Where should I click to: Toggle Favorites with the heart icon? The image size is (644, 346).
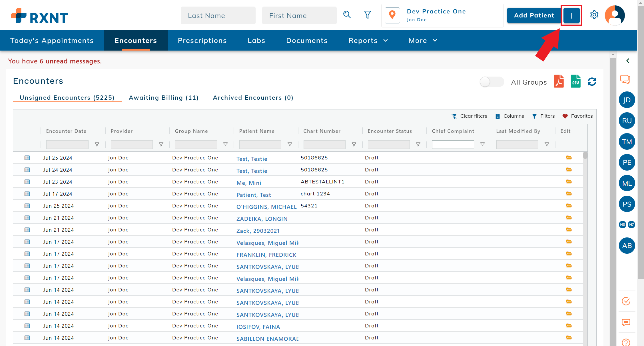point(577,116)
